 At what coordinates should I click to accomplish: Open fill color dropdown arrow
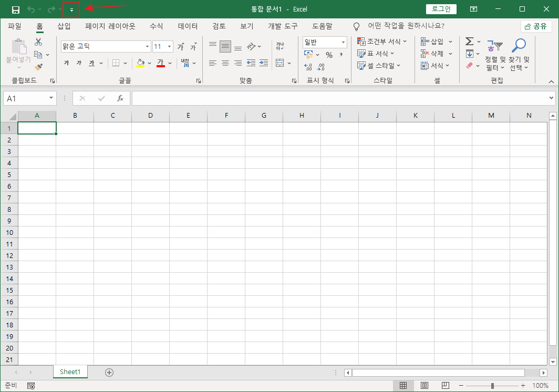click(x=149, y=64)
